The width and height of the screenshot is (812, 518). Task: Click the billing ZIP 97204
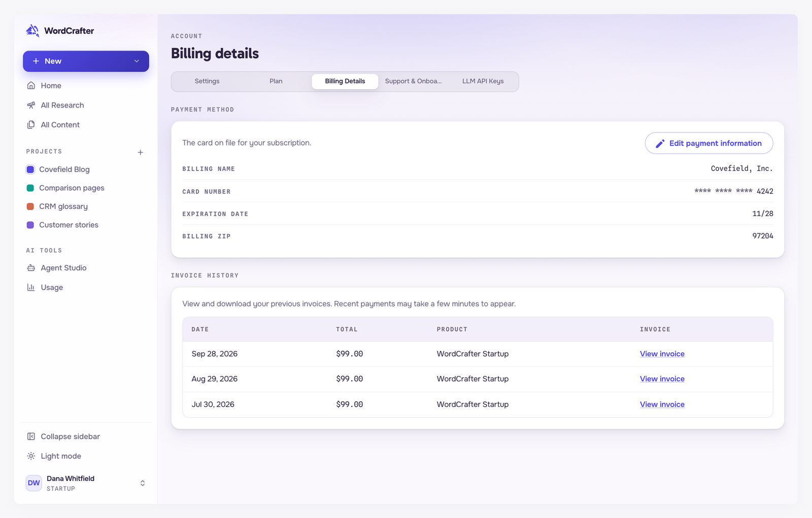[763, 236]
